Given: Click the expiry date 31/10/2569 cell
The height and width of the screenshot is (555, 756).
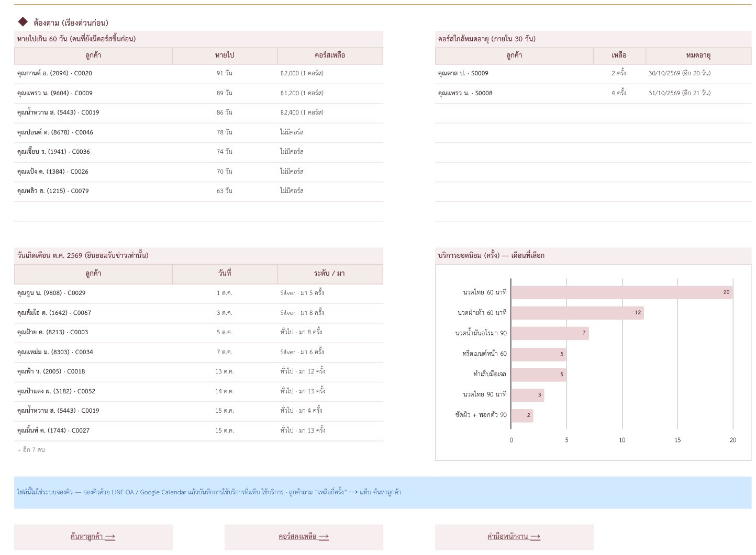Looking at the screenshot, I should coord(698,93).
